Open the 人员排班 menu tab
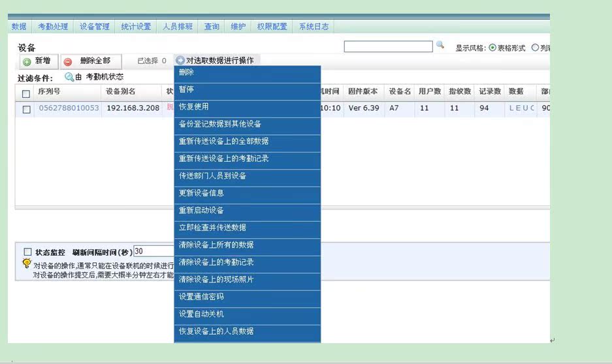612x364 pixels. [x=178, y=27]
